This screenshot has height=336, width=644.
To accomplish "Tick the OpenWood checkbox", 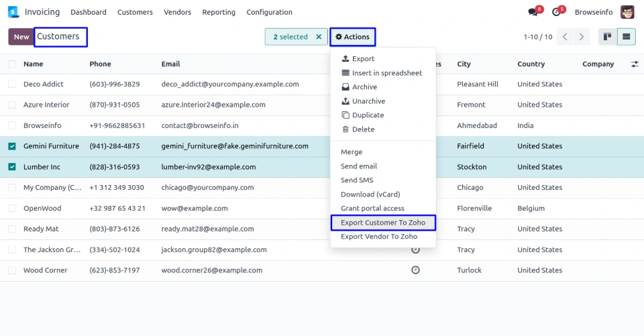I will point(12,209).
